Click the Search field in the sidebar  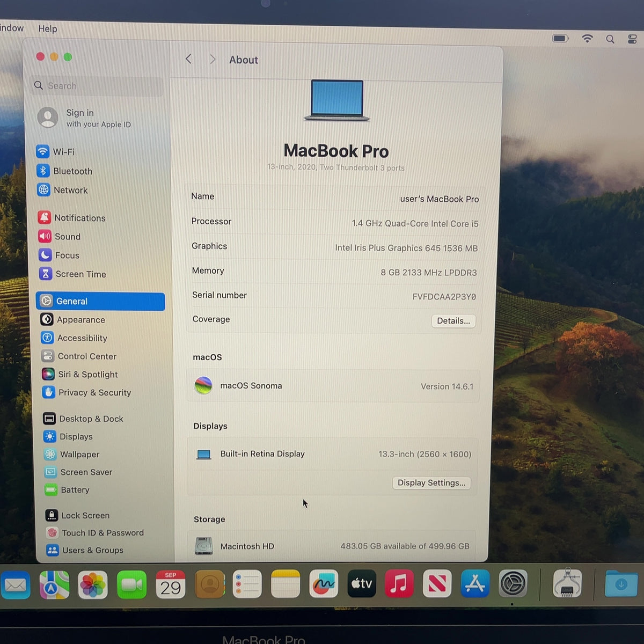pos(97,86)
